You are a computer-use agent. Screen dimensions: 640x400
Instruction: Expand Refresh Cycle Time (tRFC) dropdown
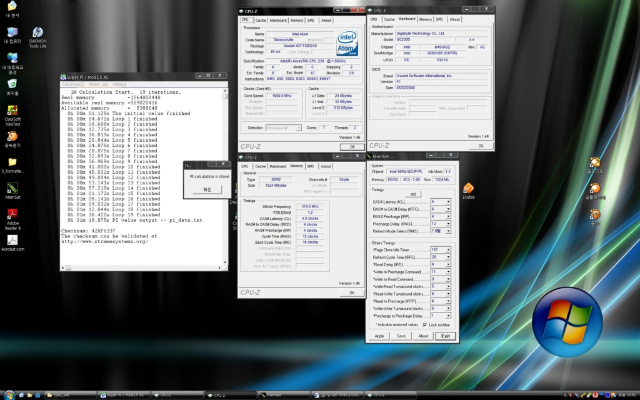[x=448, y=257]
